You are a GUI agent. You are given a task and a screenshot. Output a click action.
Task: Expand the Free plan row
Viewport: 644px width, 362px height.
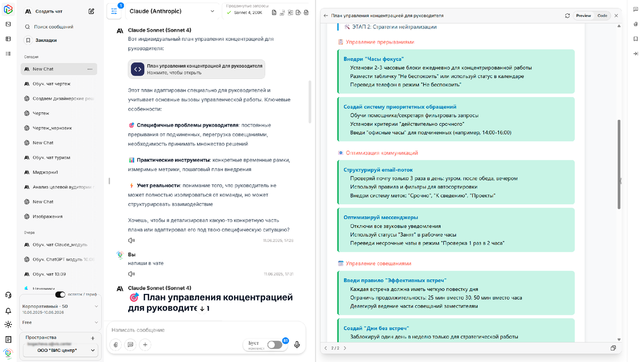(60, 322)
